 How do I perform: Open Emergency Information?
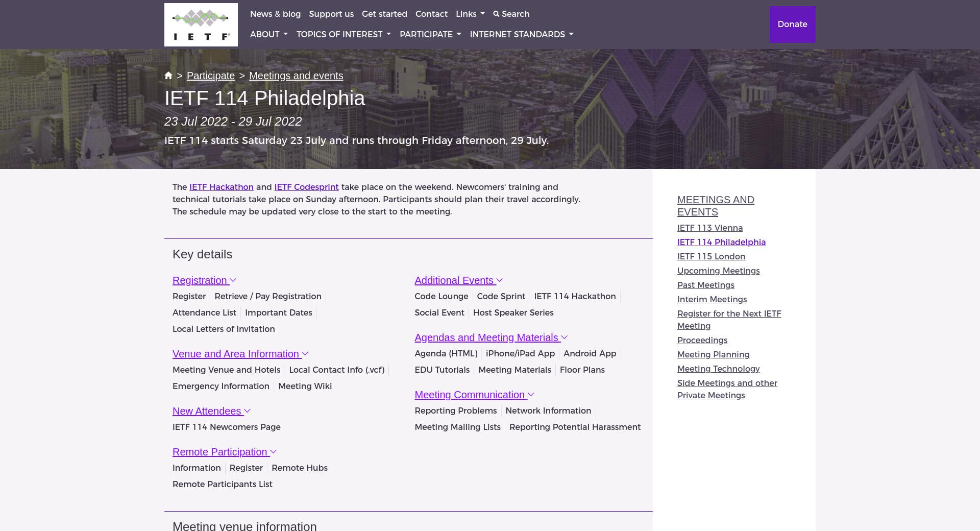click(221, 386)
